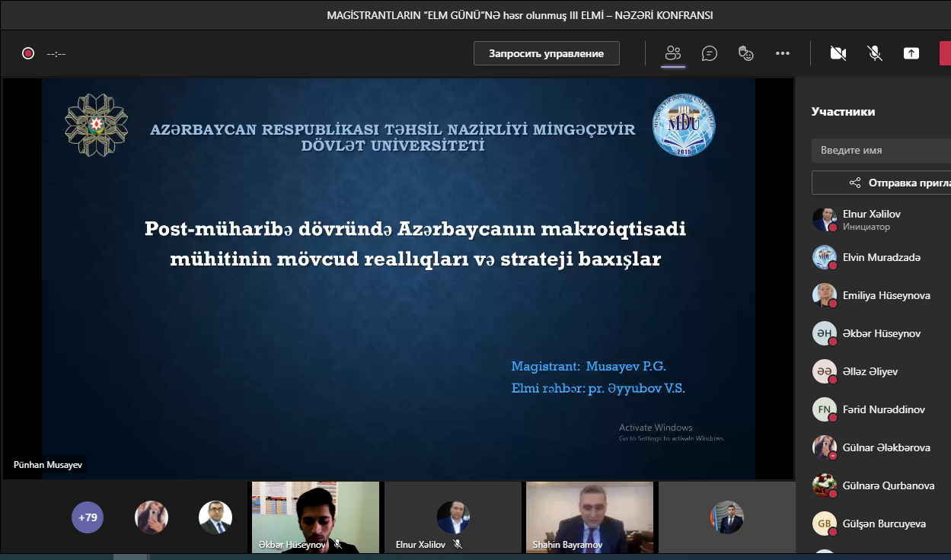Click the +79 more participants bubble
Viewport: 951px width, 560px height.
tap(88, 517)
